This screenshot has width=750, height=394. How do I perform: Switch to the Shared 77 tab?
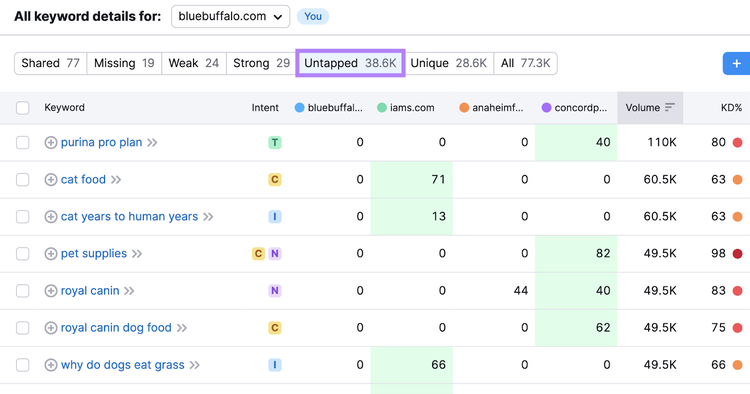coord(51,63)
